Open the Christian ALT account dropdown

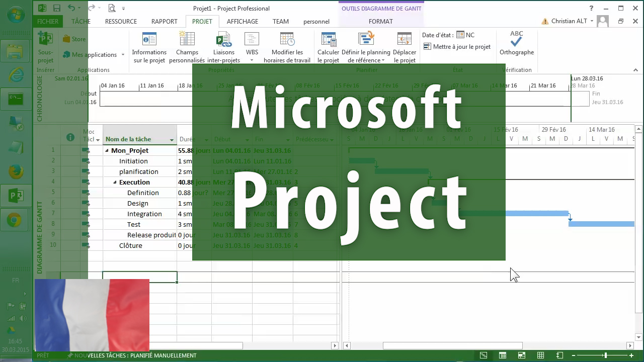pyautogui.click(x=592, y=21)
